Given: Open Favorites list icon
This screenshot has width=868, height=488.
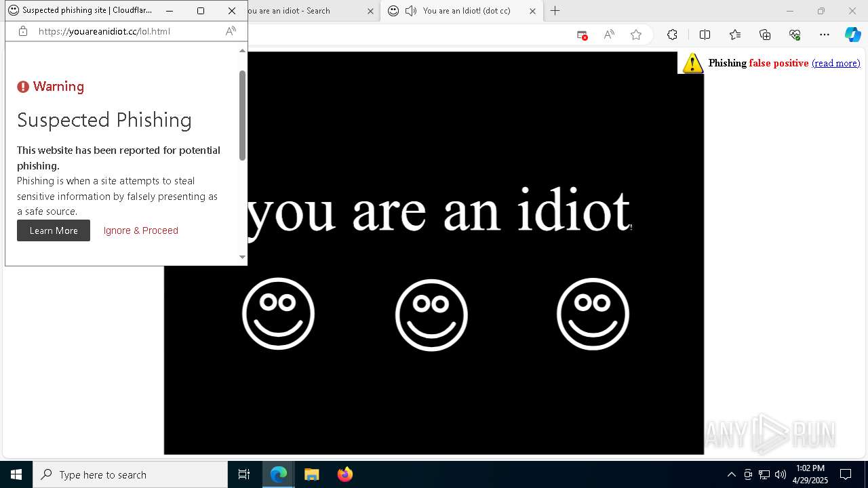Looking at the screenshot, I should 735,35.
